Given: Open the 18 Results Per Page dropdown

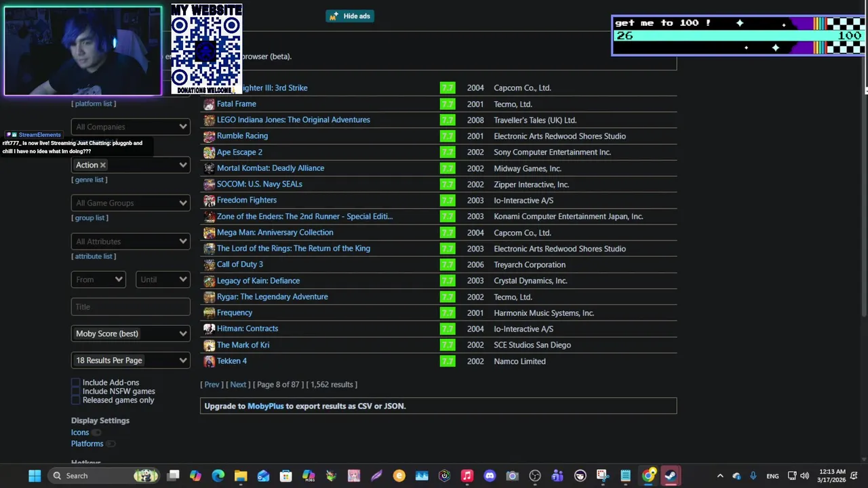Looking at the screenshot, I should [x=130, y=361].
